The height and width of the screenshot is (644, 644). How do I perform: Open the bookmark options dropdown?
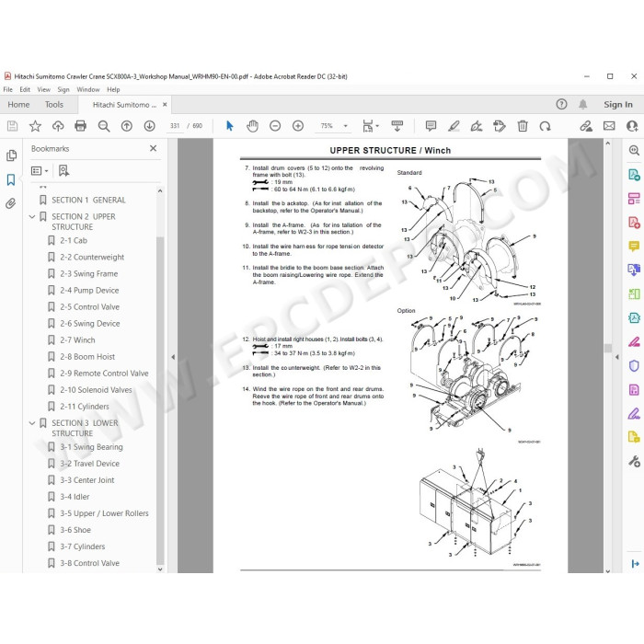coord(40,170)
